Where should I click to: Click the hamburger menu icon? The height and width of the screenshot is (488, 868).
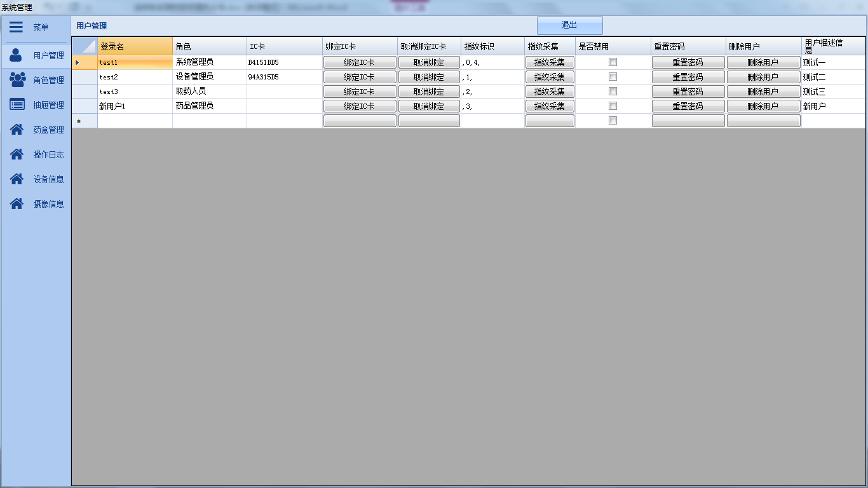coord(17,27)
